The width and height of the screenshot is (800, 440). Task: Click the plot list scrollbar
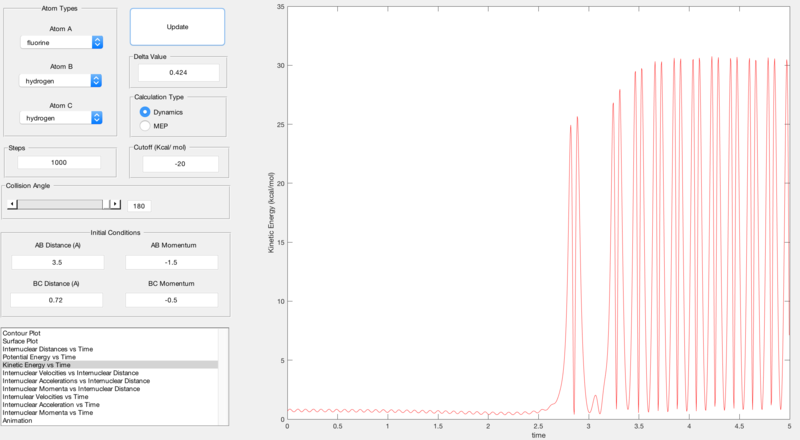click(223, 377)
